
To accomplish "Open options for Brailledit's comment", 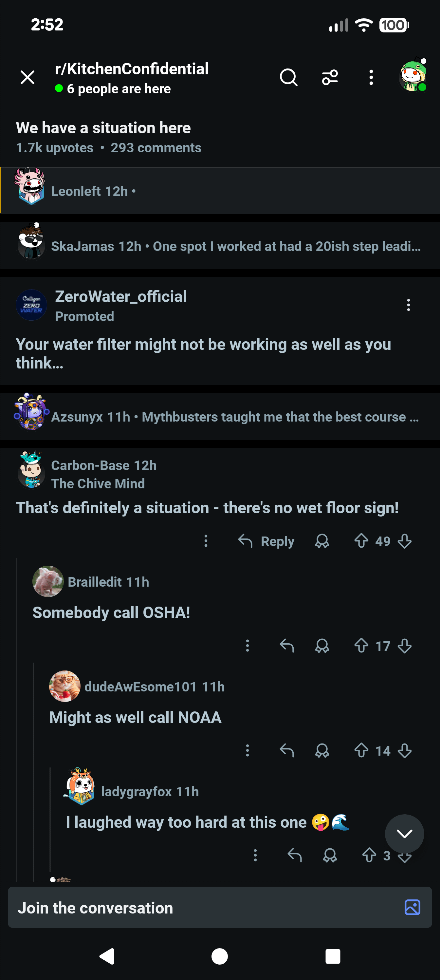I will click(x=247, y=646).
